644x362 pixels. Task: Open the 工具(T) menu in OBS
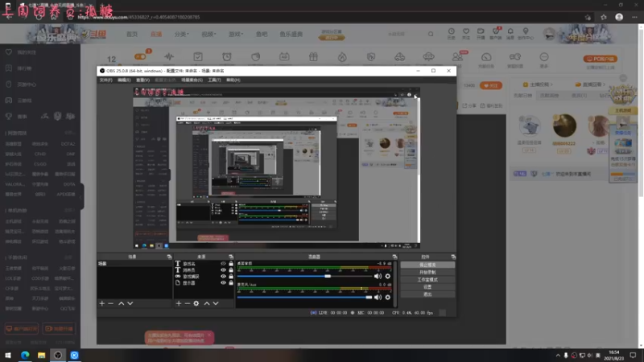[214, 80]
